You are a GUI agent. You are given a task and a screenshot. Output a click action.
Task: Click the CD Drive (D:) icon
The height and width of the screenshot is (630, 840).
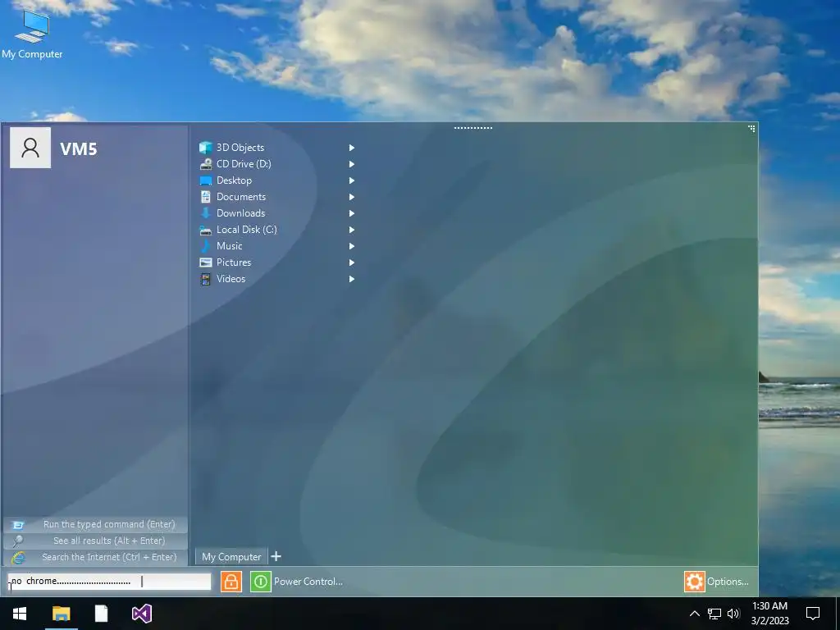[x=206, y=164]
